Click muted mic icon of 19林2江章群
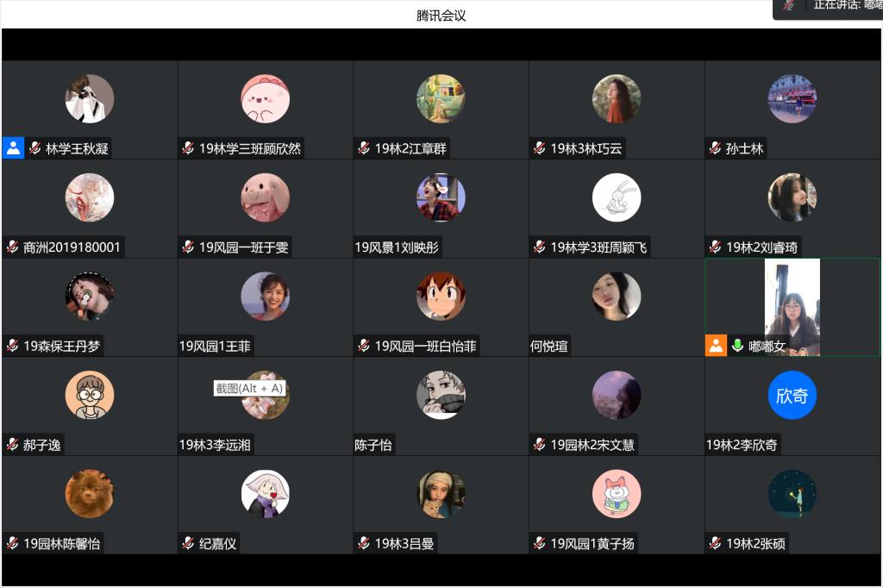 click(x=364, y=148)
